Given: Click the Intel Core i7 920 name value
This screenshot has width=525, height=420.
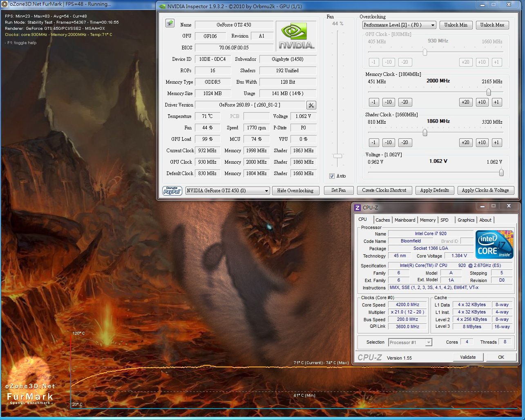Looking at the screenshot, I should pyautogui.click(x=431, y=234).
